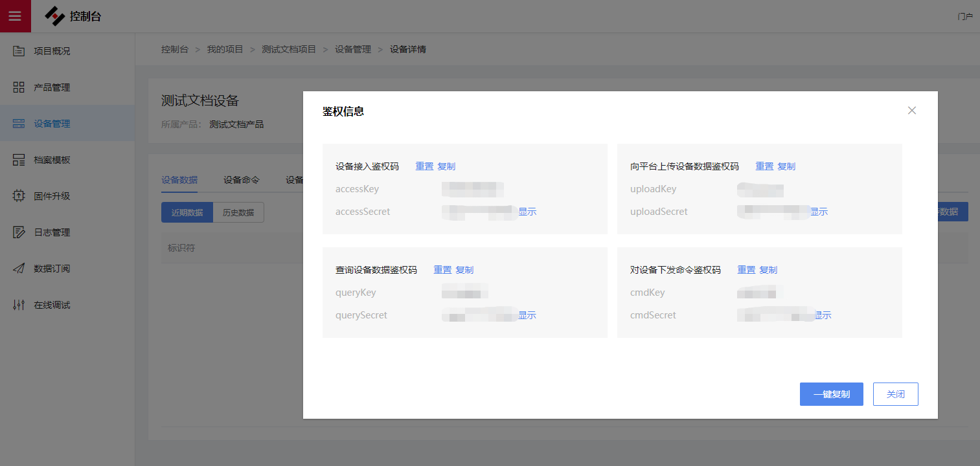Click the 设备管理 sidebar icon
980x466 pixels.
pyautogui.click(x=19, y=124)
